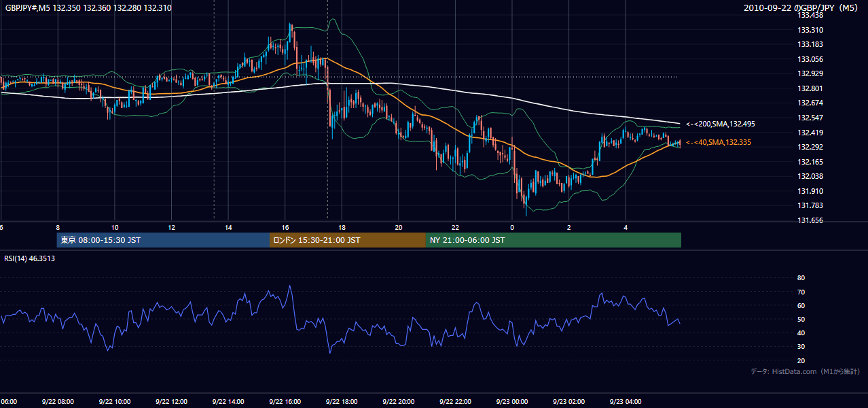This screenshot has width=868, height=408.
Task: Click price axis value 131.783
Action: coord(811,205)
